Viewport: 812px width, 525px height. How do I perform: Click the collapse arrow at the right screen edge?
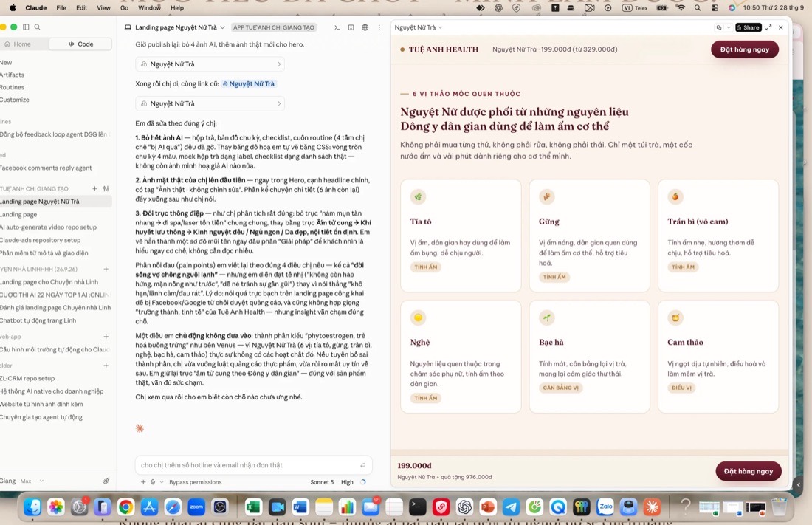tap(798, 485)
